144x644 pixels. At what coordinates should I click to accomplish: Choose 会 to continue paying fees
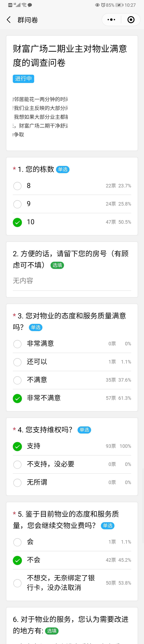click(72, 542)
